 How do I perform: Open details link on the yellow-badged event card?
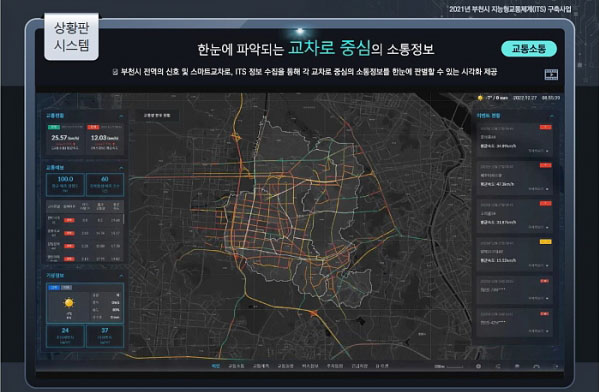click(x=539, y=265)
